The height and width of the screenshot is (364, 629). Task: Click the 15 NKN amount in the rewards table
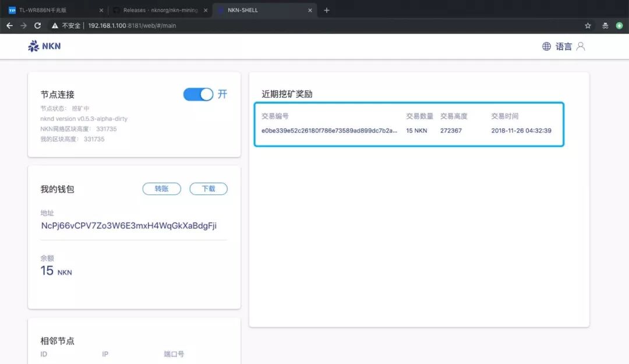[416, 130]
